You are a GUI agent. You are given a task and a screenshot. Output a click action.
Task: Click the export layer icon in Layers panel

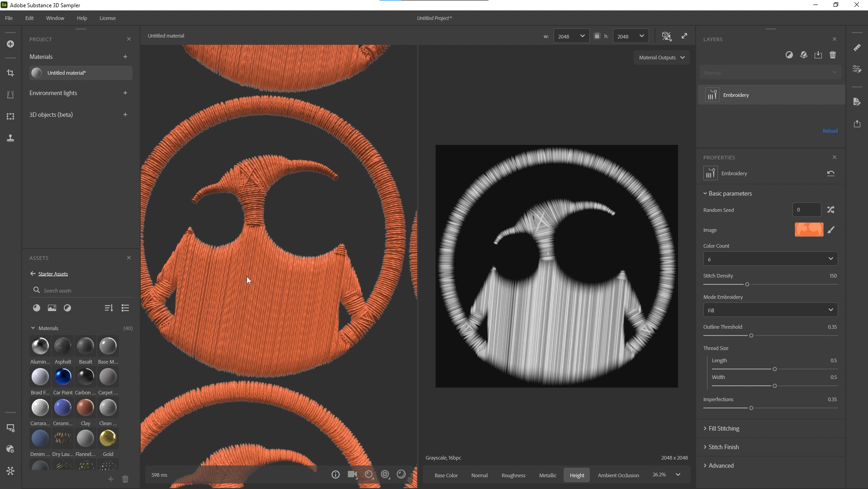coord(818,55)
